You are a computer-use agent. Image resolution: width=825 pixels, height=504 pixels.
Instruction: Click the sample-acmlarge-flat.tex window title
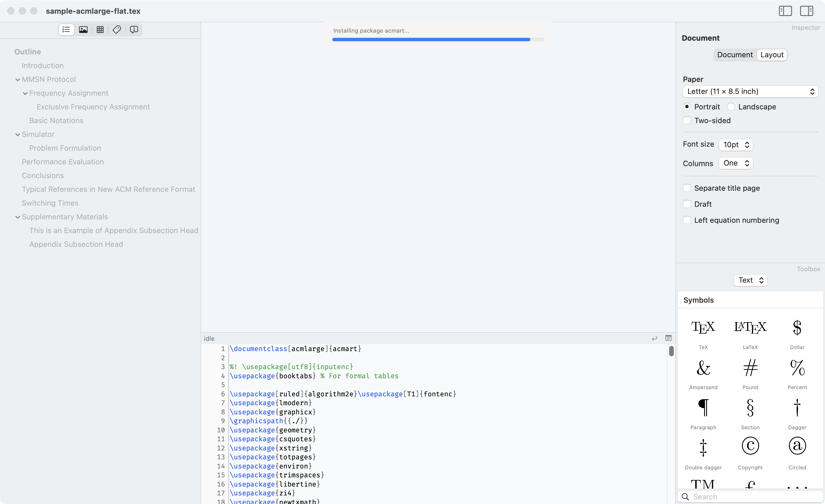click(93, 11)
